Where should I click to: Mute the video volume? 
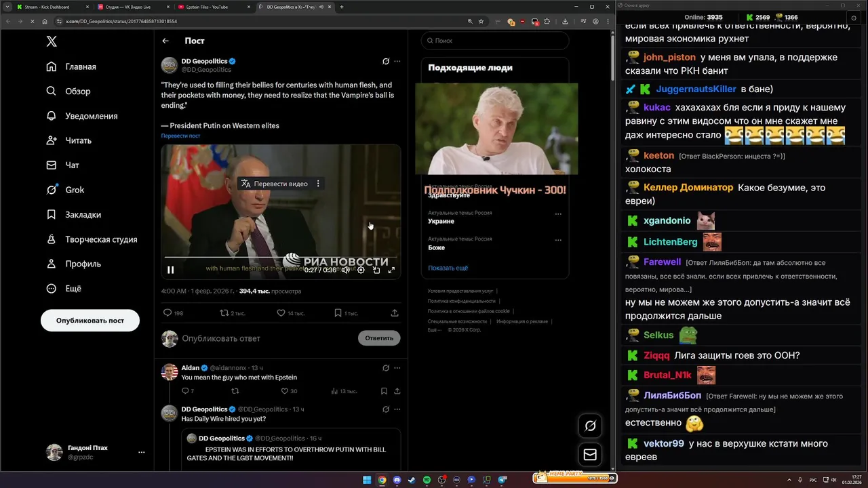346,270
